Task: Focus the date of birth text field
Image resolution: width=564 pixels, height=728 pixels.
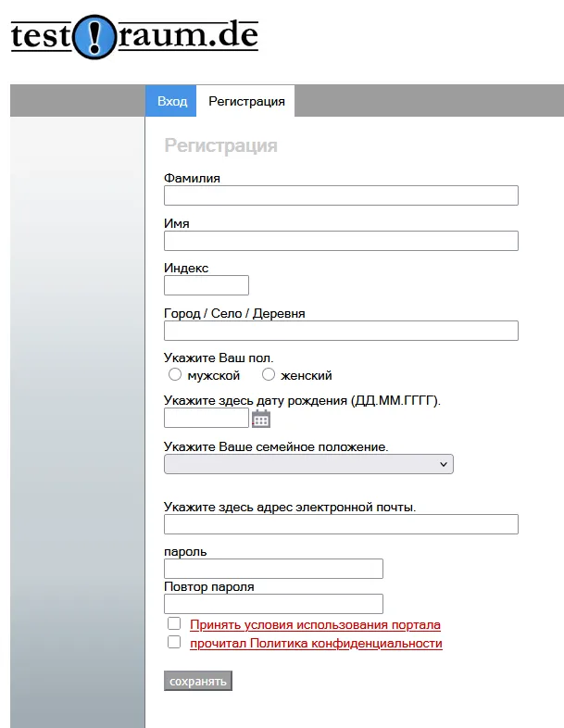Action: 207,419
